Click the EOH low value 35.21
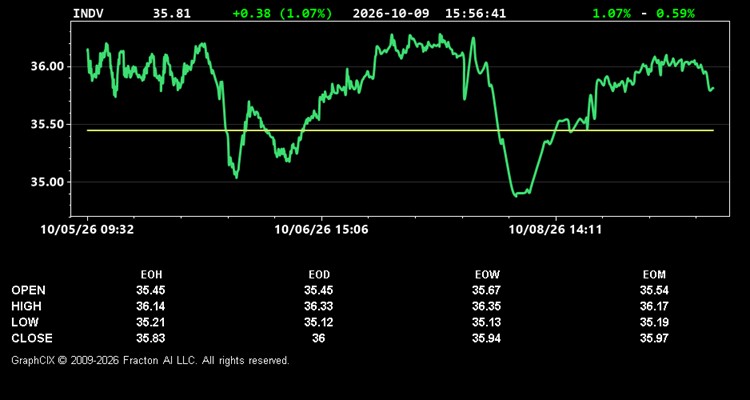Viewport: 750px width, 400px height. 151,322
